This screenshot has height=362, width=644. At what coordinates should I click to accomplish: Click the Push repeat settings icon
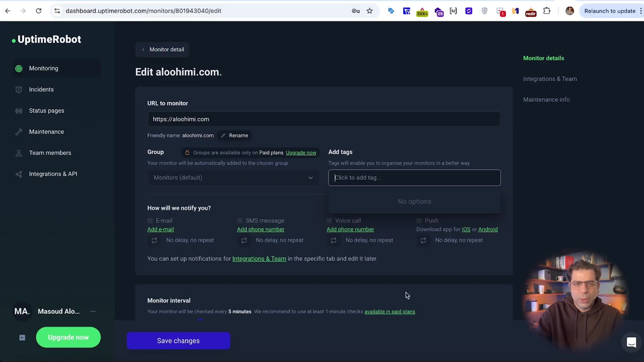coord(423,240)
